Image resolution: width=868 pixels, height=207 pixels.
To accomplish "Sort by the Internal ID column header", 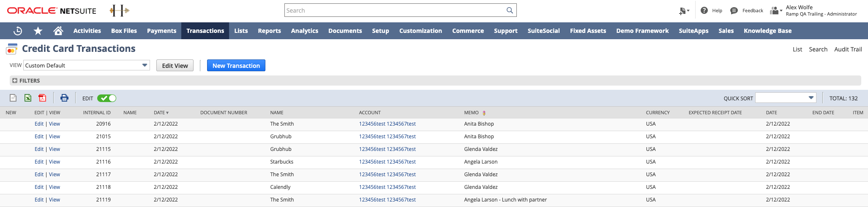I will [x=97, y=113].
